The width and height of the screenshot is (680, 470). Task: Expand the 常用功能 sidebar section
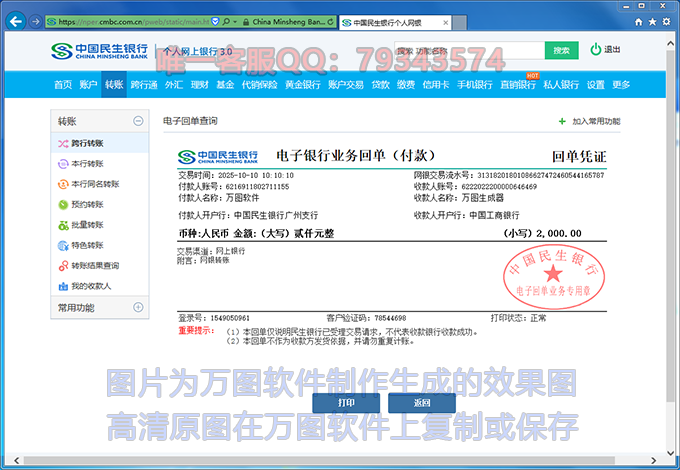(138, 307)
